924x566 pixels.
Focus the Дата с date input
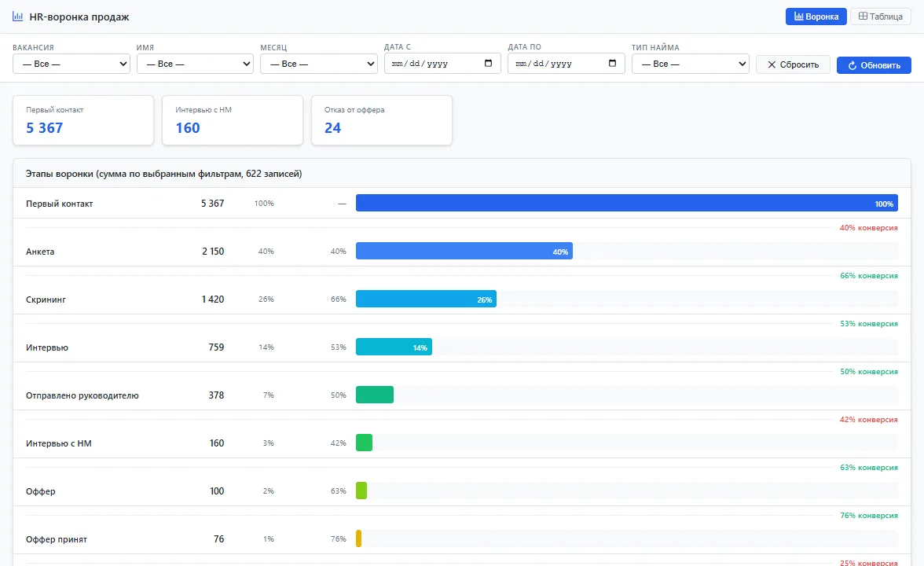[442, 64]
